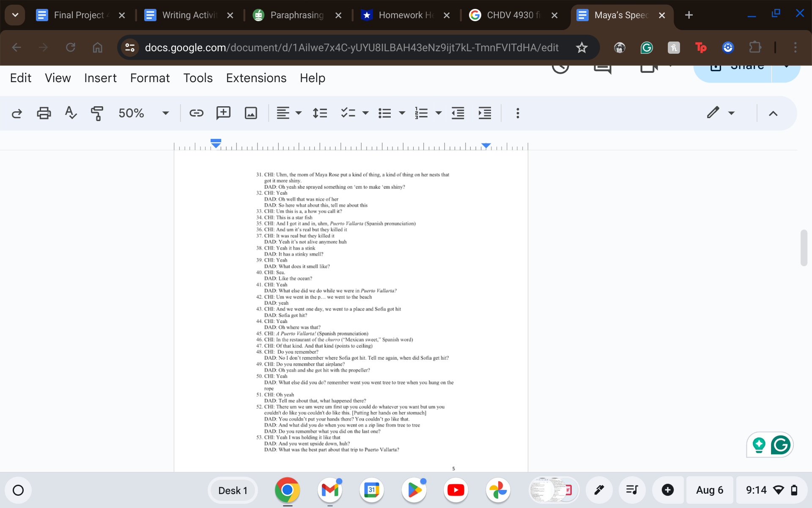The width and height of the screenshot is (812, 508).
Task: Click the Increase indent icon
Action: click(x=485, y=113)
